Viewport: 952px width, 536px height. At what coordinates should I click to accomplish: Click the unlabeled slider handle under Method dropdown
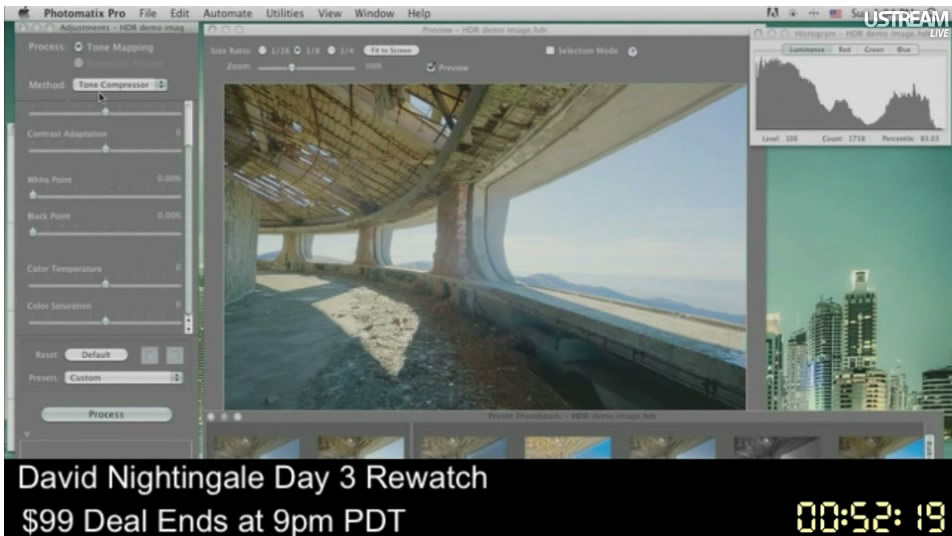click(x=106, y=112)
